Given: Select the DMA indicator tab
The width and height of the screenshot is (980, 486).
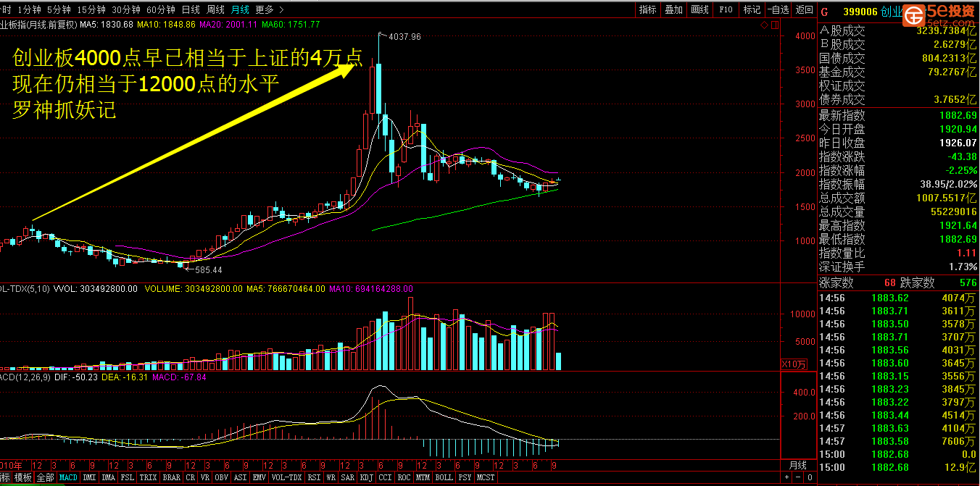Looking at the screenshot, I should coord(109,478).
